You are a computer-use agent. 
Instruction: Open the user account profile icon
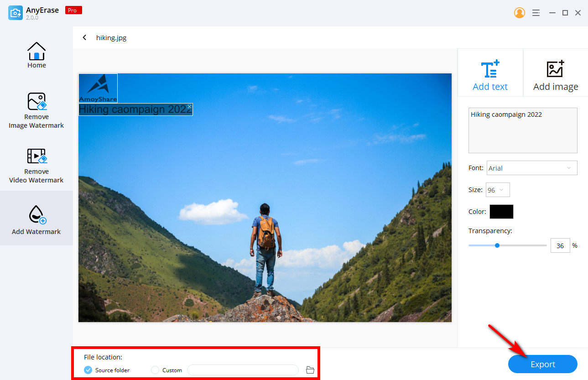[x=519, y=13]
